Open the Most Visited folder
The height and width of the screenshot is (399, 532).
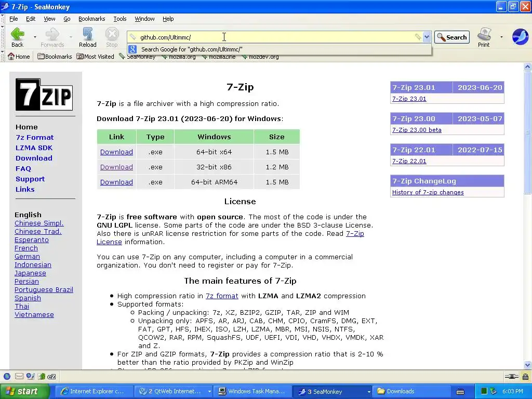click(x=96, y=56)
